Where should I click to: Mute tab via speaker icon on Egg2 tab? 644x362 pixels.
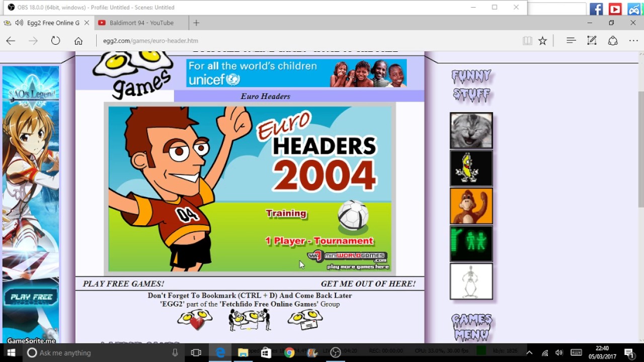point(19,23)
